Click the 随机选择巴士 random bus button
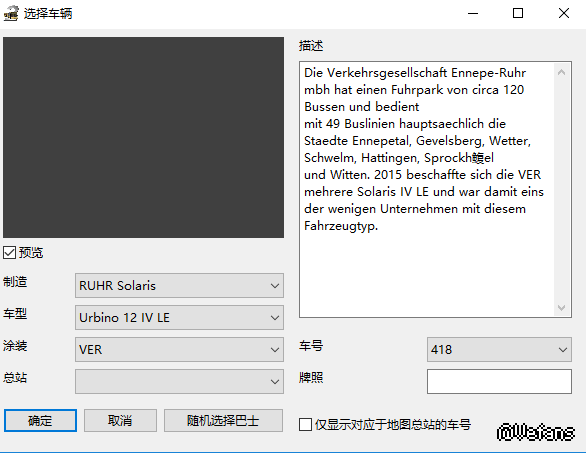Image resolution: width=586 pixels, height=453 pixels. (223, 420)
